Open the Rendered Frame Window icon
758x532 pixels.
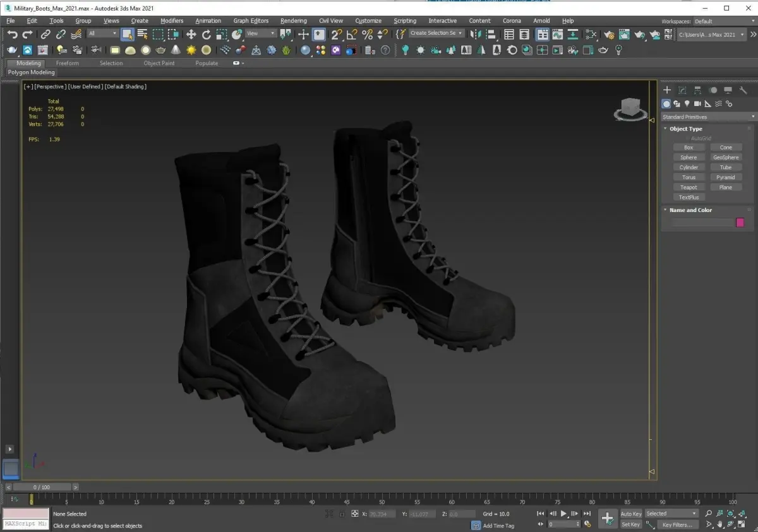pyautogui.click(x=625, y=34)
